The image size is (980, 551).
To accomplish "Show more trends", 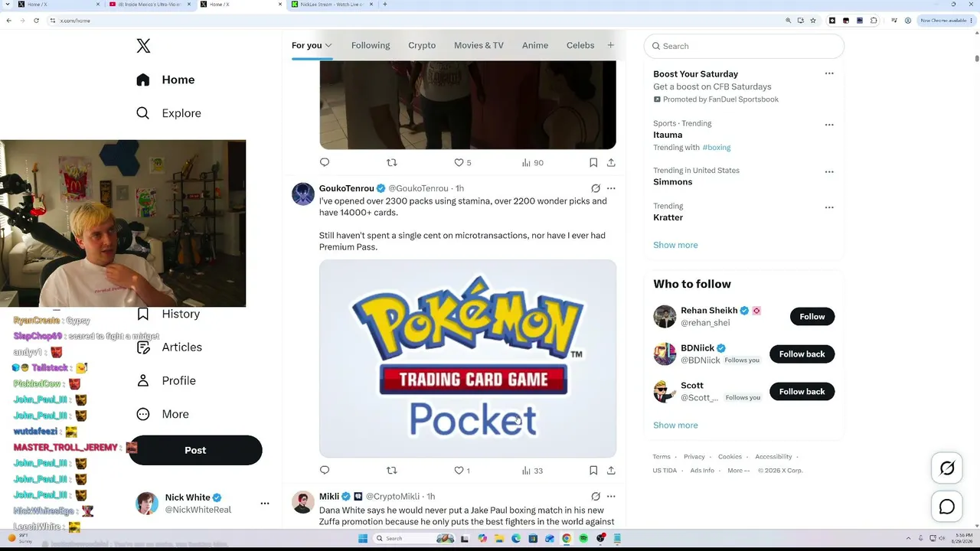I will [675, 245].
